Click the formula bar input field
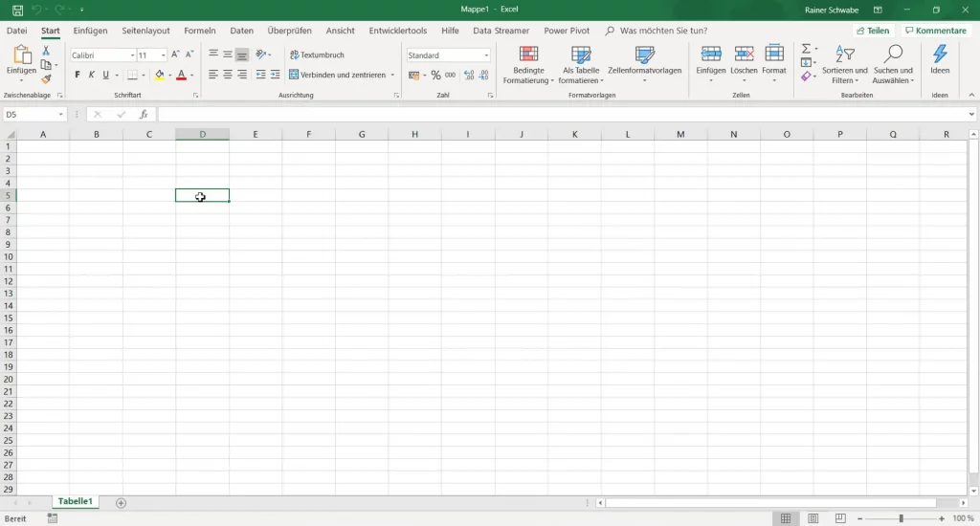980x526 pixels. [562, 115]
